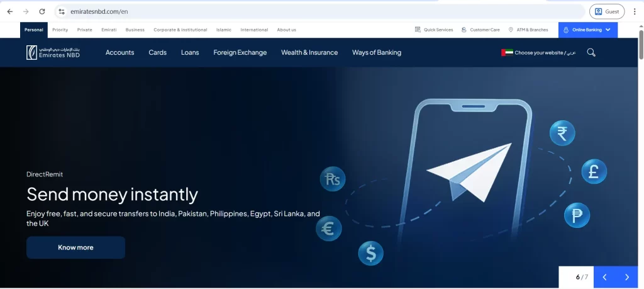The width and height of the screenshot is (644, 289).
Task: Click the dollar symbol bubble
Action: click(370, 253)
